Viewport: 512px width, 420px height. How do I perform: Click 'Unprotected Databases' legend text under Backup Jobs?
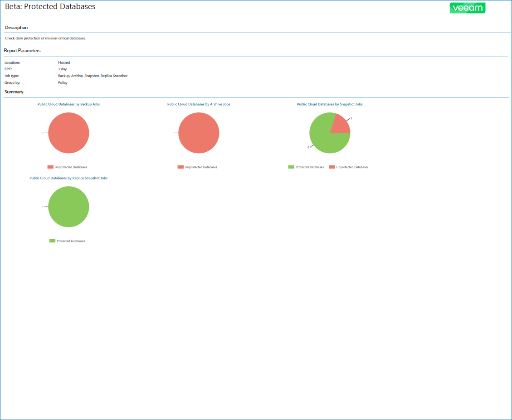point(71,167)
